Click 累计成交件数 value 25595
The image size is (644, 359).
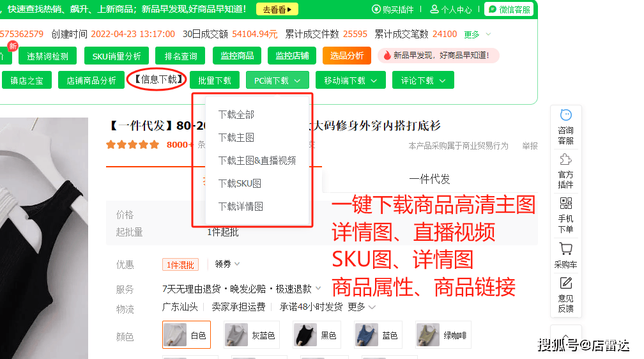click(x=355, y=34)
